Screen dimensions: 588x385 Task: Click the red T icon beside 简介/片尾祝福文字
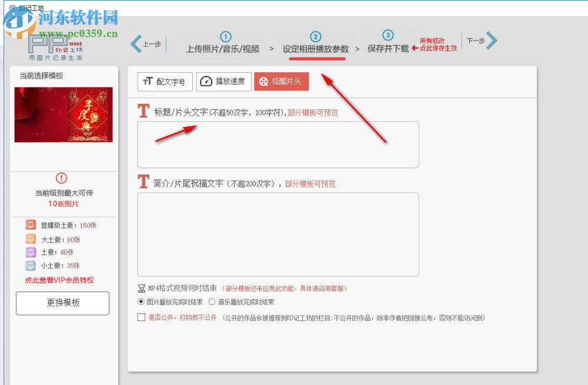click(143, 182)
